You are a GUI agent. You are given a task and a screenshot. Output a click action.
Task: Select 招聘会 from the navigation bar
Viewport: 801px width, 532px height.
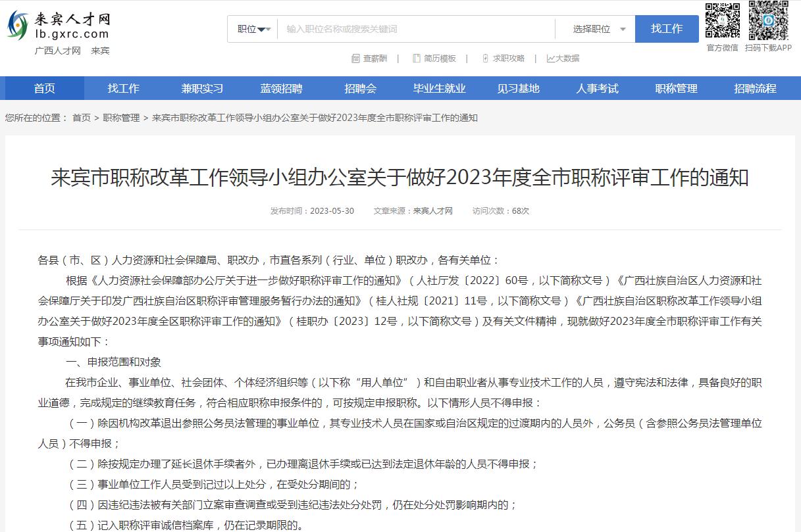[x=360, y=88]
